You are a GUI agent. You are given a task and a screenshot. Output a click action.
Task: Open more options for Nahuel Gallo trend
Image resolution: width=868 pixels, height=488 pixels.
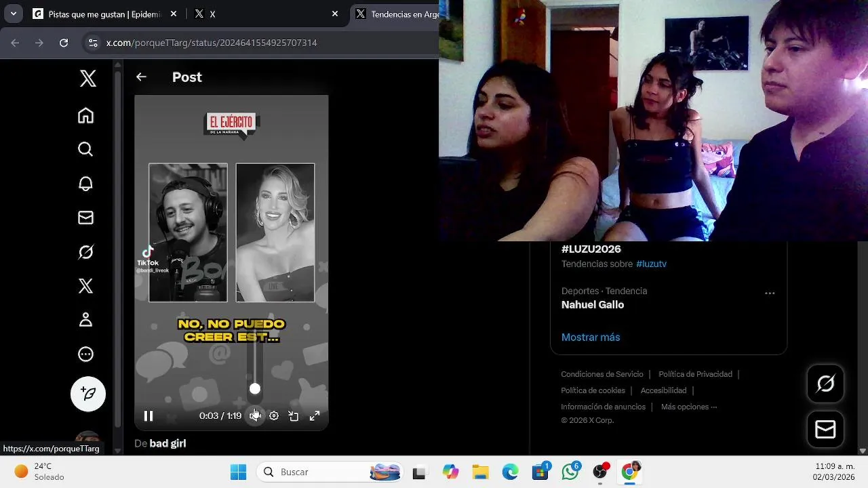(770, 293)
